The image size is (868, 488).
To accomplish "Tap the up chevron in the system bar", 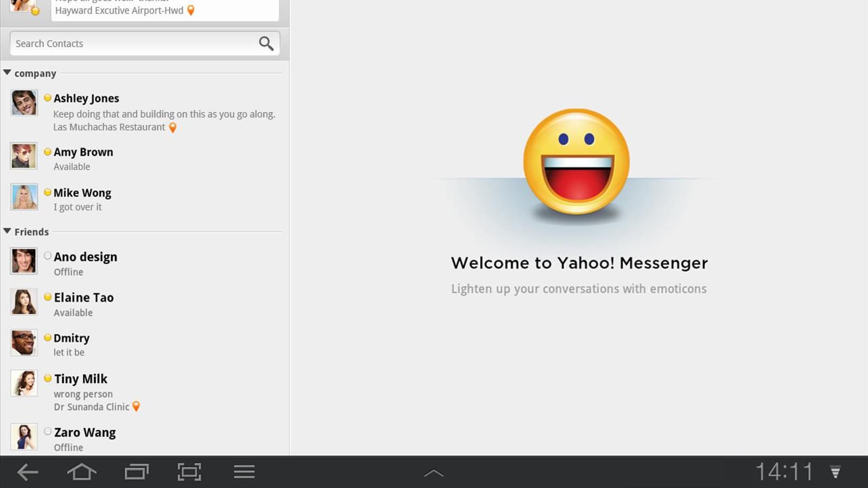I will (433, 473).
